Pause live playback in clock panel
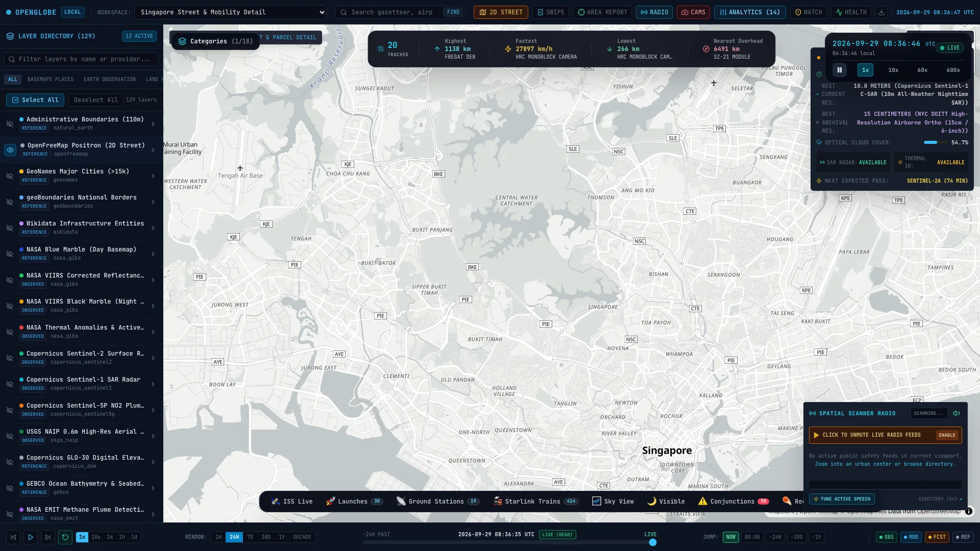The width and height of the screenshot is (980, 551). click(x=840, y=70)
